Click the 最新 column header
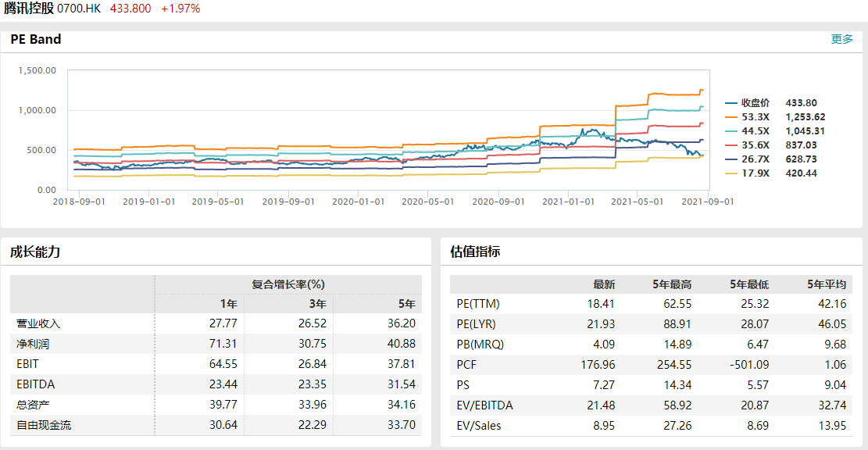 point(604,284)
